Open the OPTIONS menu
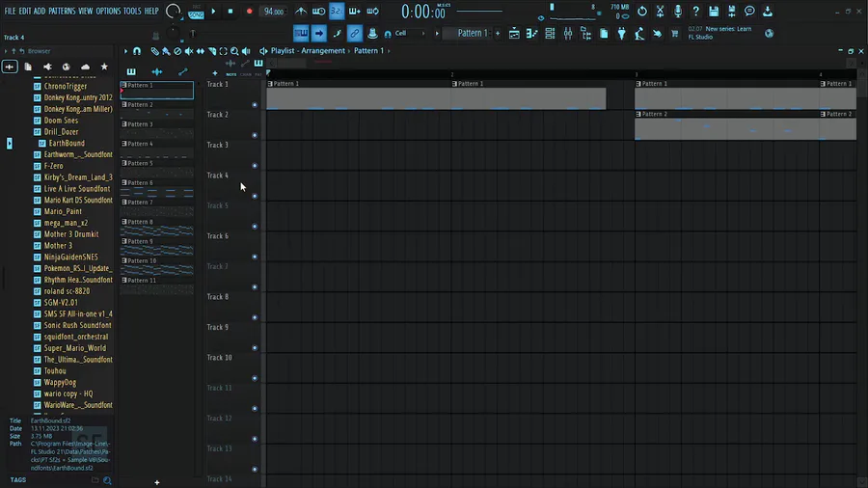The height and width of the screenshot is (488, 868). 108,11
